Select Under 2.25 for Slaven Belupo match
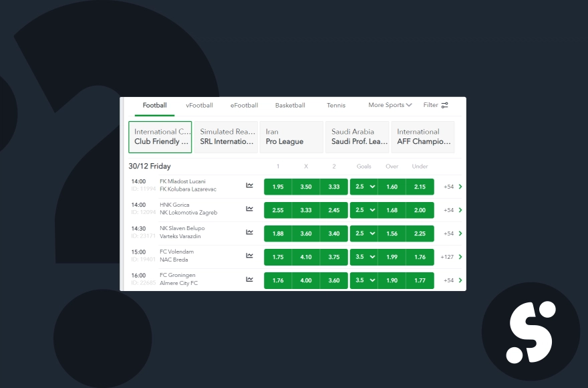This screenshot has height=388, width=588. [x=420, y=233]
